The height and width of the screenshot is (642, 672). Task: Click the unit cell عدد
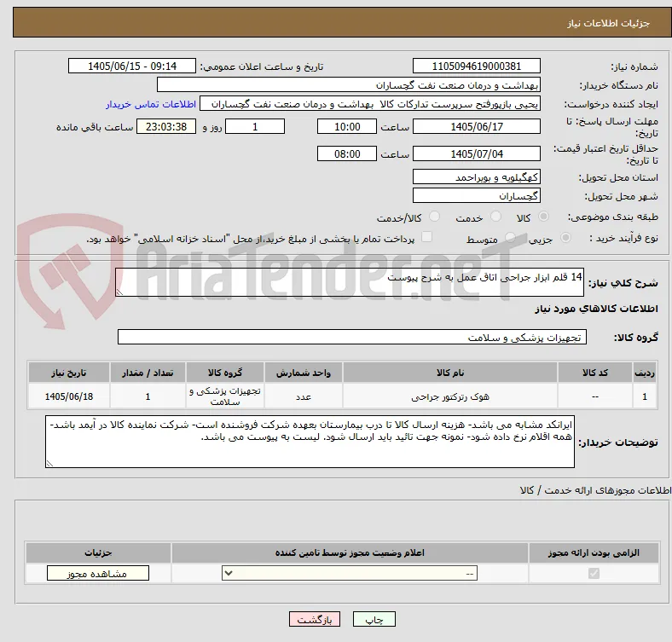click(304, 396)
